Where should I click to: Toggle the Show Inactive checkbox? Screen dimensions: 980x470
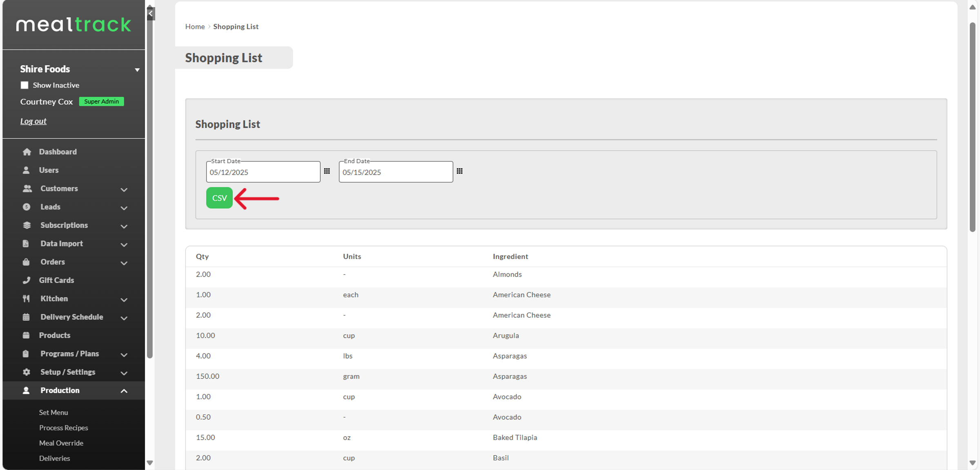point(24,85)
